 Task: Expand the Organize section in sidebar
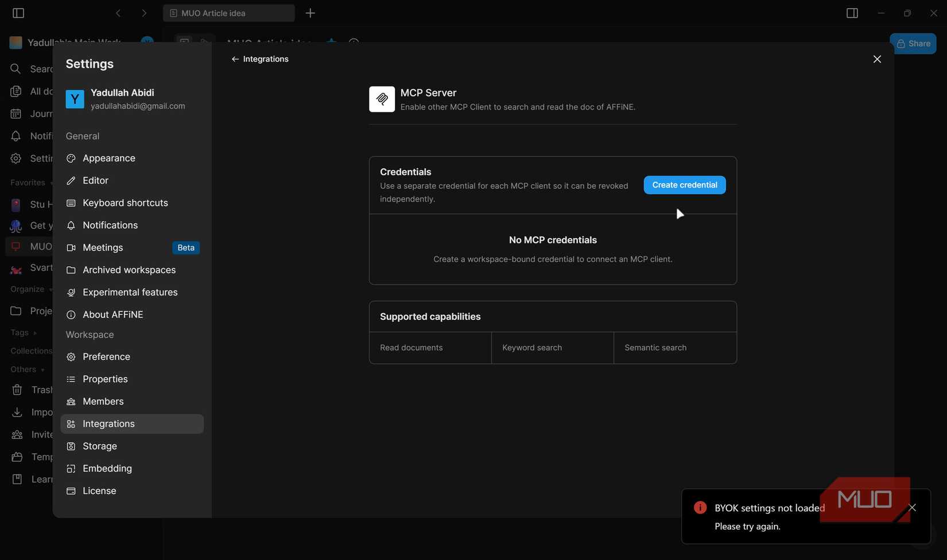(x=31, y=289)
